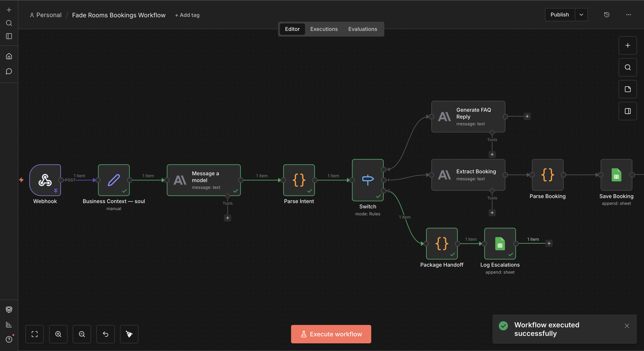Add a tool to Generate FAQ Reply node
644x351 pixels.
click(492, 154)
